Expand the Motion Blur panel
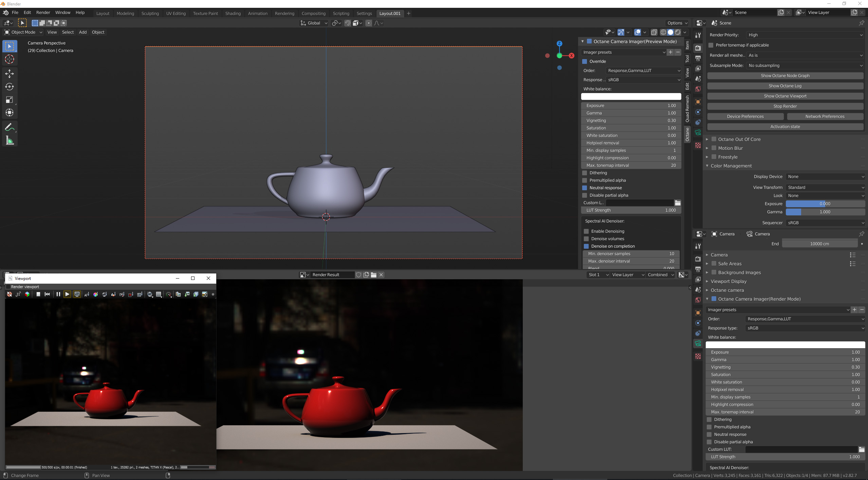This screenshot has height=480, width=868. coord(707,148)
